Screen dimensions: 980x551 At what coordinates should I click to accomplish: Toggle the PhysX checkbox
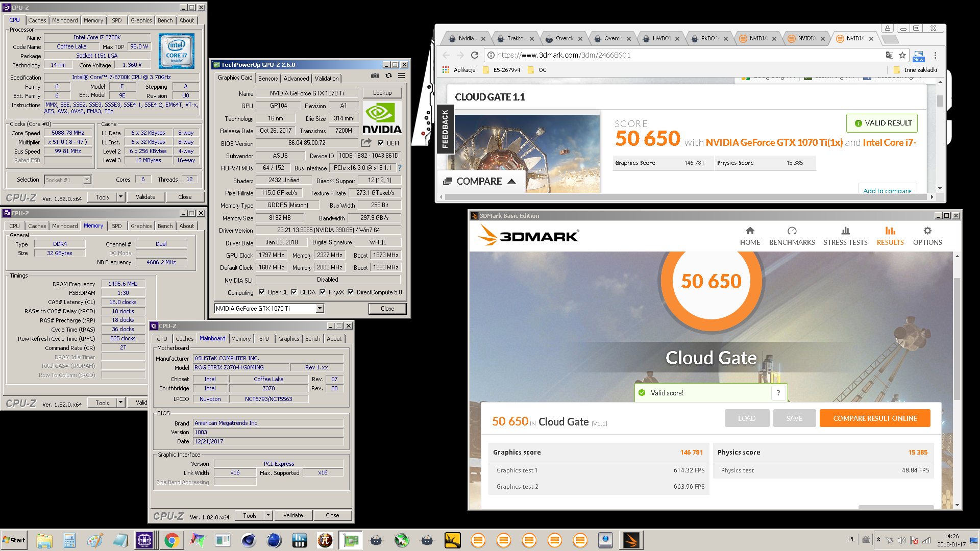click(323, 292)
